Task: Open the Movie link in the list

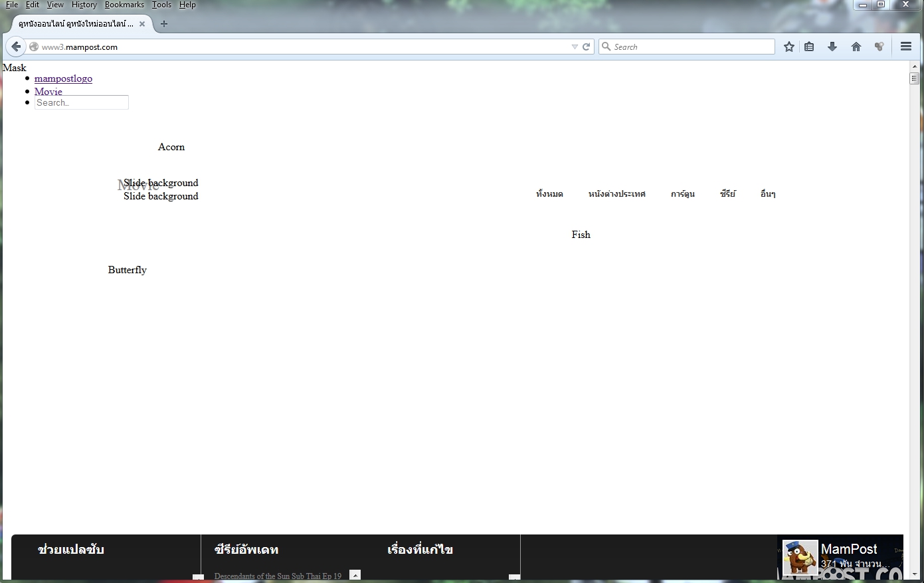Action: (48, 92)
